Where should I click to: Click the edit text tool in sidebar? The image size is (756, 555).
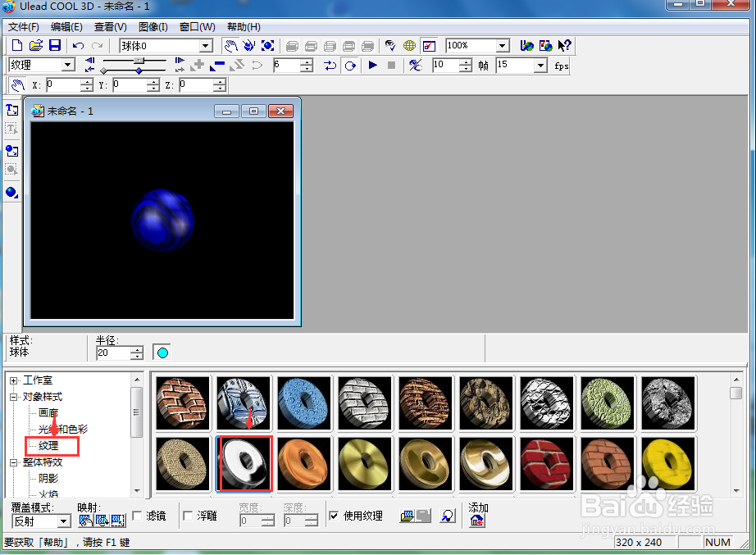[x=12, y=130]
